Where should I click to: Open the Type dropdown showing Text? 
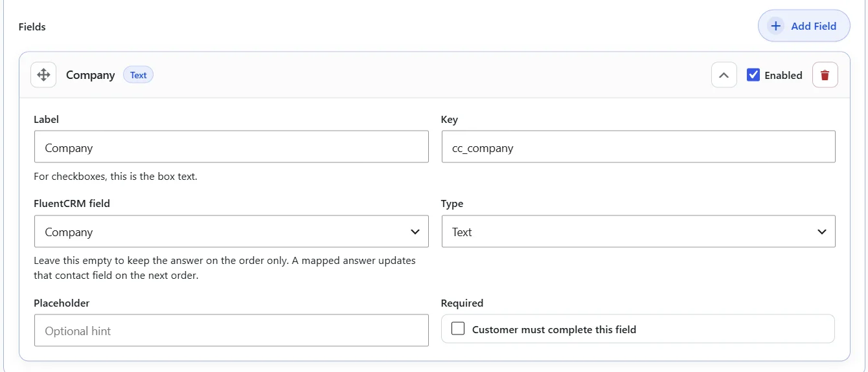(638, 232)
